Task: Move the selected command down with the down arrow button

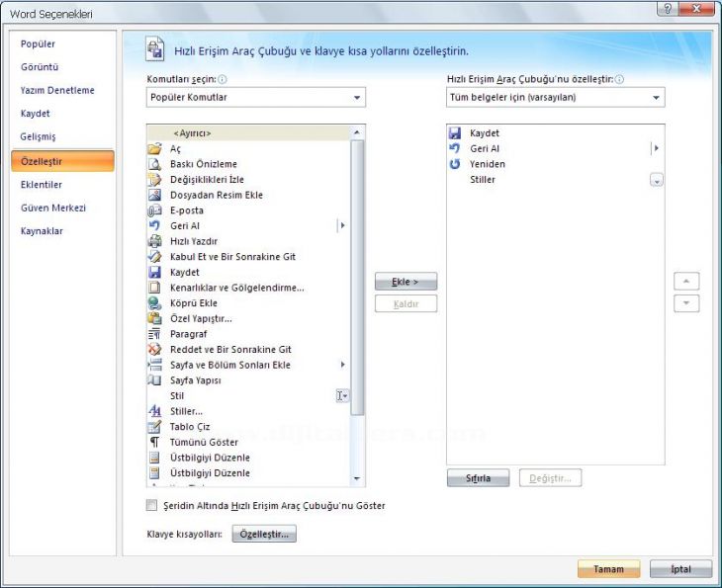Action: 686,303
